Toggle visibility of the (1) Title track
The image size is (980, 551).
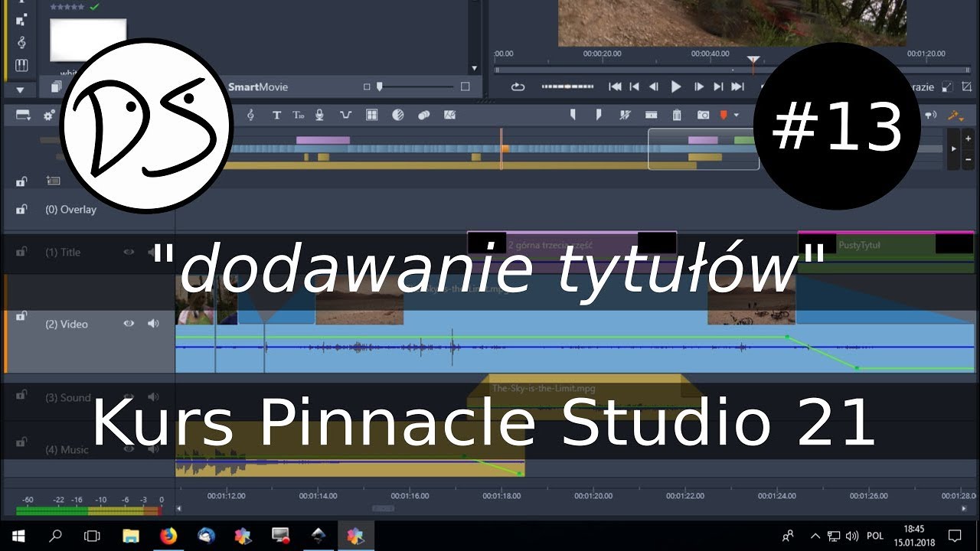129,252
